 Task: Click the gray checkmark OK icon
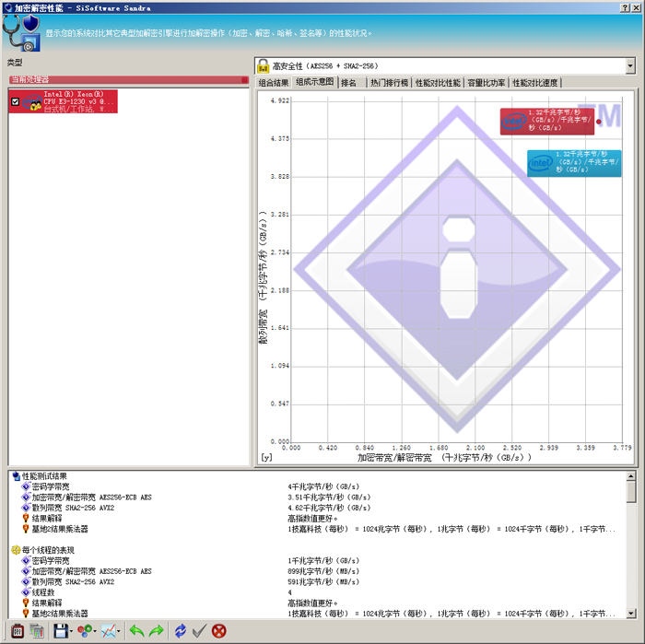tap(200, 631)
